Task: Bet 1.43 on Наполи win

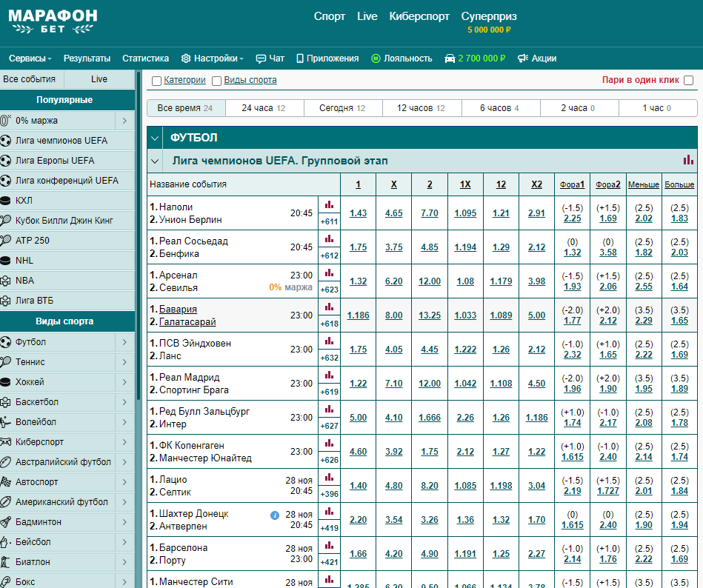Action: 359,213
